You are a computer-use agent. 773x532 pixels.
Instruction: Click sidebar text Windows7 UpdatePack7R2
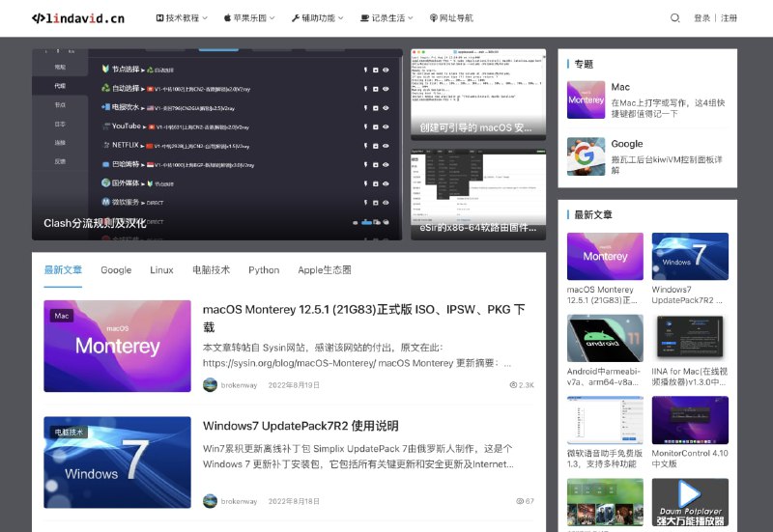pyautogui.click(x=687, y=295)
